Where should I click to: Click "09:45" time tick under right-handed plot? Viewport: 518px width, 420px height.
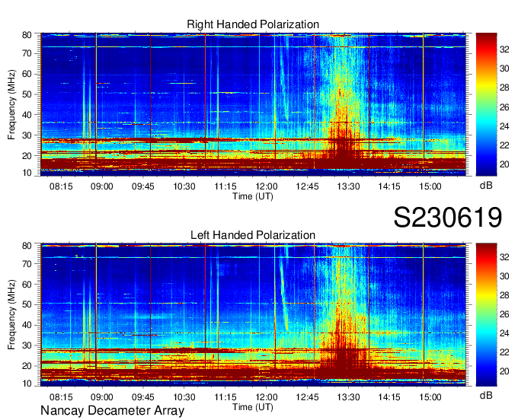click(143, 186)
